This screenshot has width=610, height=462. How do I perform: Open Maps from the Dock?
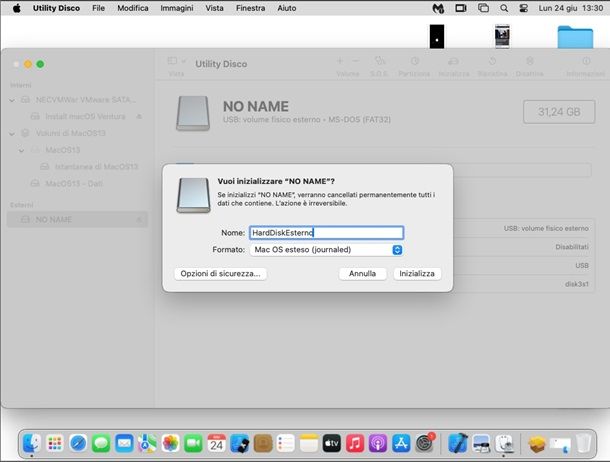147,443
